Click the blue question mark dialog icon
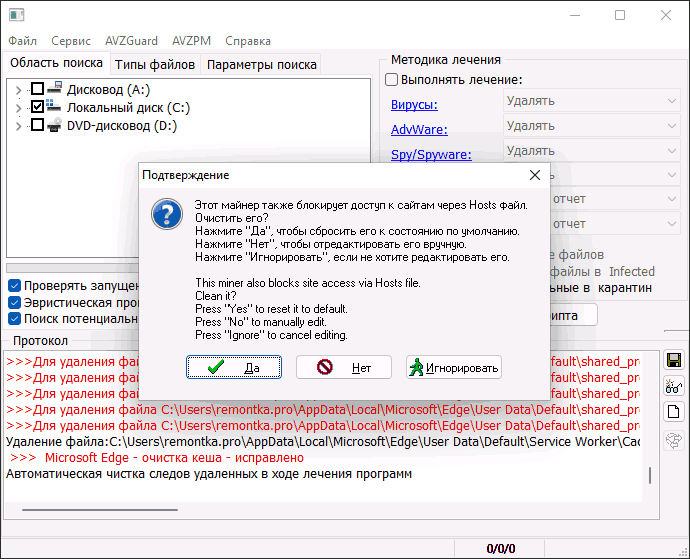 [x=167, y=214]
